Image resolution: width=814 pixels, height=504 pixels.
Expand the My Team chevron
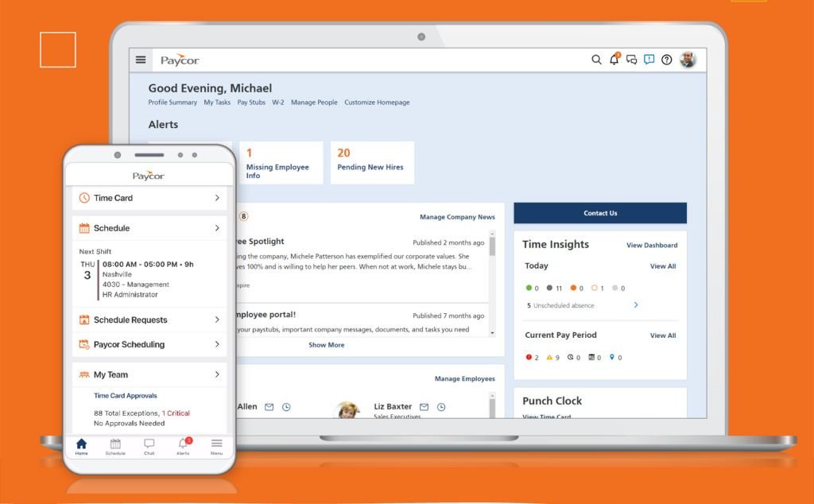click(x=217, y=374)
